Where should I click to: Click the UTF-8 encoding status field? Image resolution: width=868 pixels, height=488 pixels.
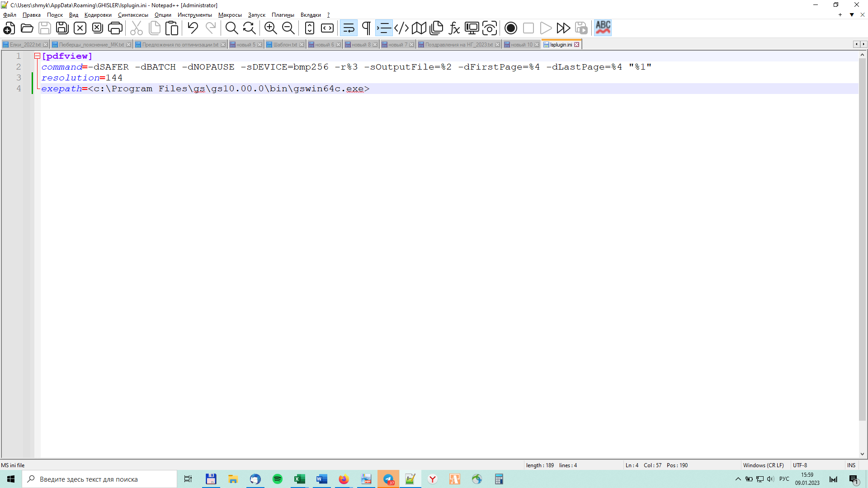[x=800, y=465]
